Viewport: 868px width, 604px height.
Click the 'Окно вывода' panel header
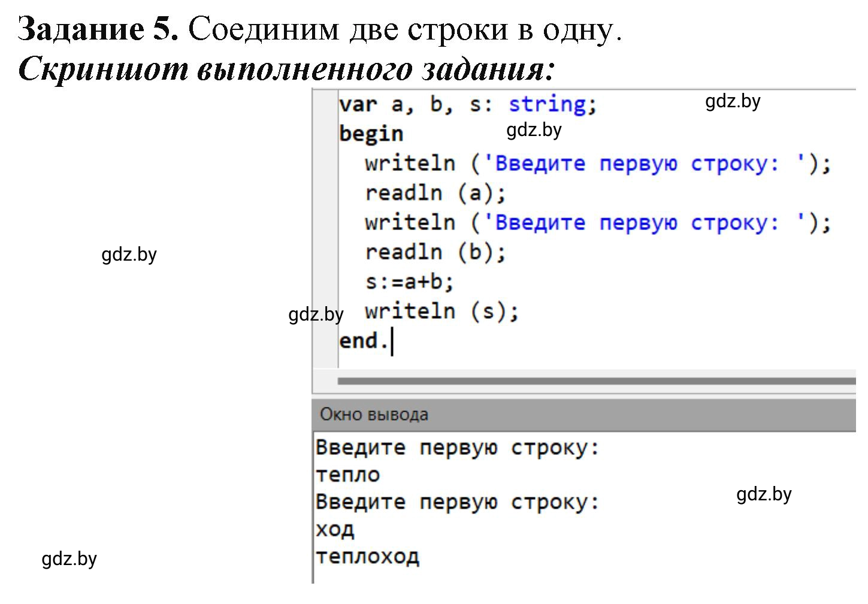click(584, 414)
